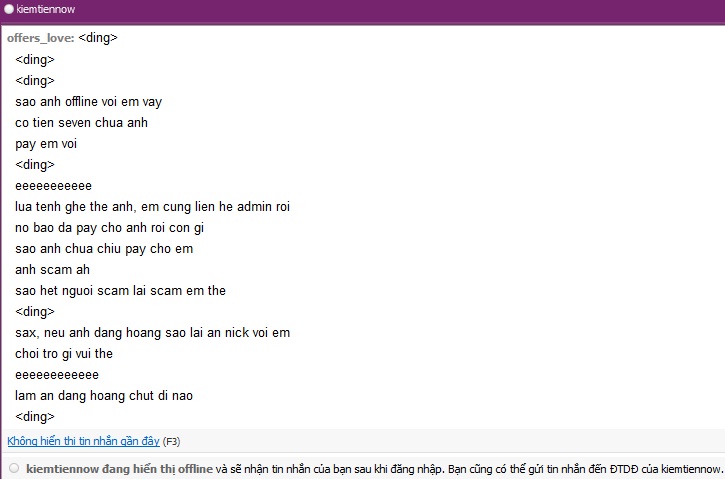This screenshot has width=725, height=480.
Task: Click the message beginning "sax, neu anh dang hoang"
Action: pos(152,332)
